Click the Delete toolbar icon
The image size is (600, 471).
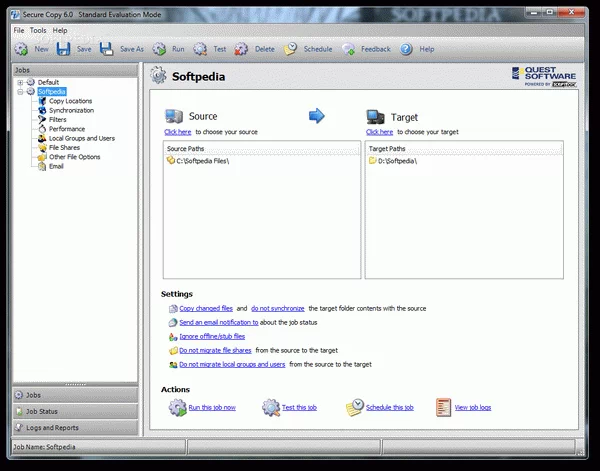point(241,49)
